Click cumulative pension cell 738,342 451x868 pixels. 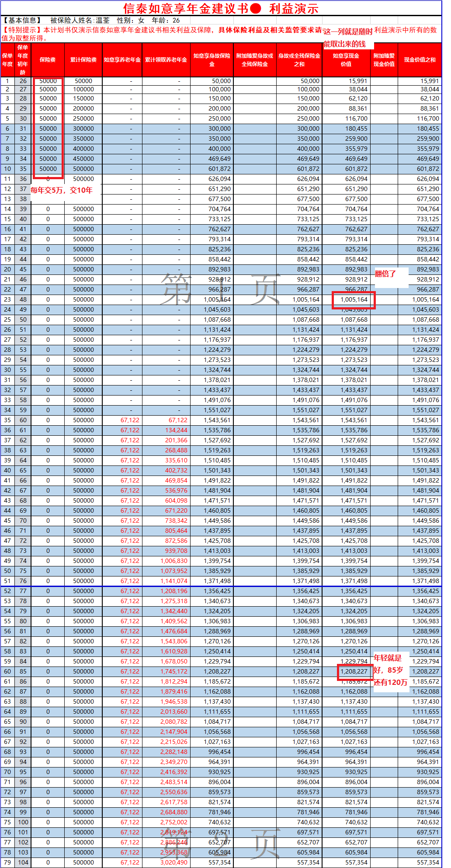pos(166,521)
